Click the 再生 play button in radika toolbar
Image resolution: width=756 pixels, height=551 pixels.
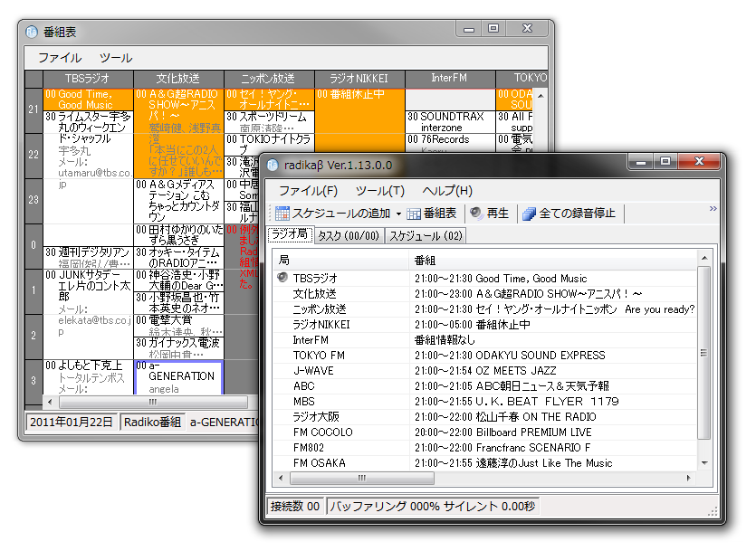[x=489, y=214]
